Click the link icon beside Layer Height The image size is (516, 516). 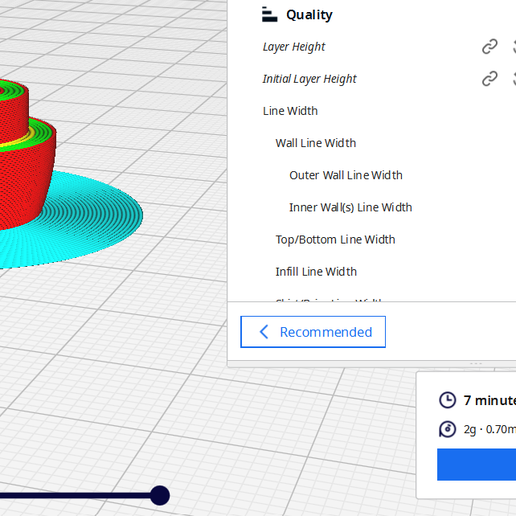[x=490, y=47]
